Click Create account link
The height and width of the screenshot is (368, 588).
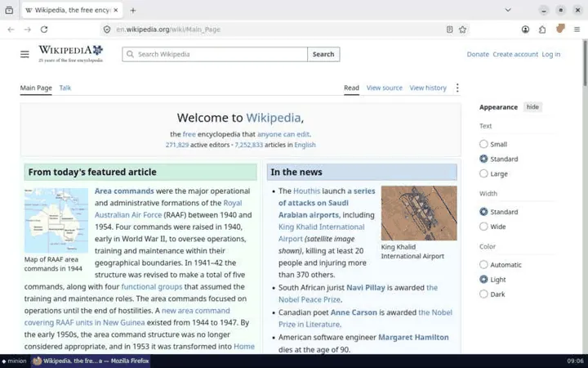pos(515,55)
